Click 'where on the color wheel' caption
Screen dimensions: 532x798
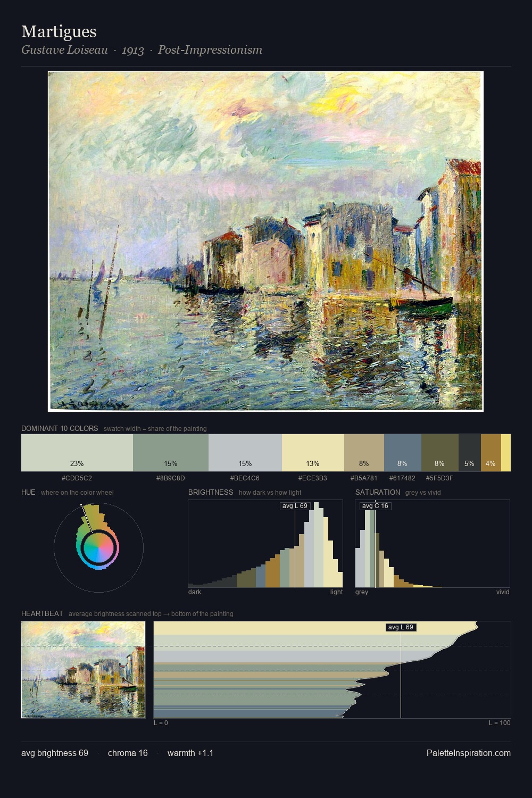77,493
